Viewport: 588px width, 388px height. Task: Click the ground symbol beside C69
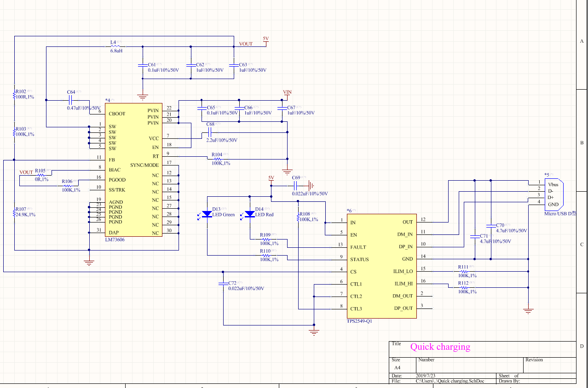[311, 186]
